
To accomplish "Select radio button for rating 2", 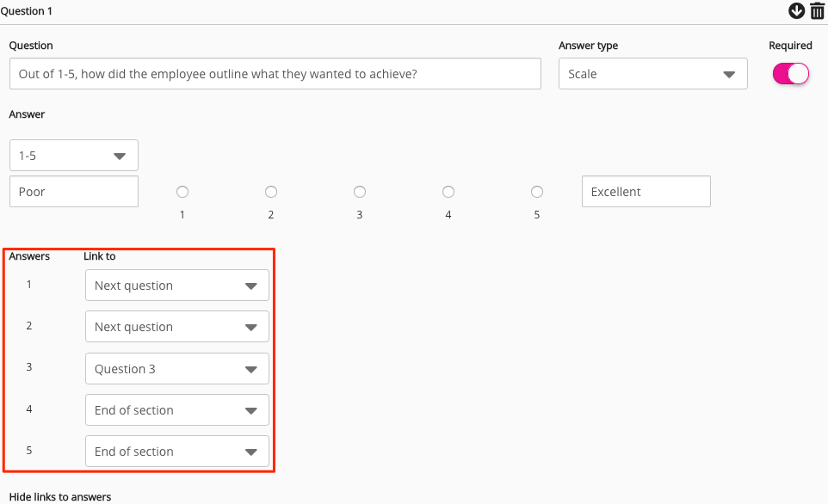I will pyautogui.click(x=271, y=192).
